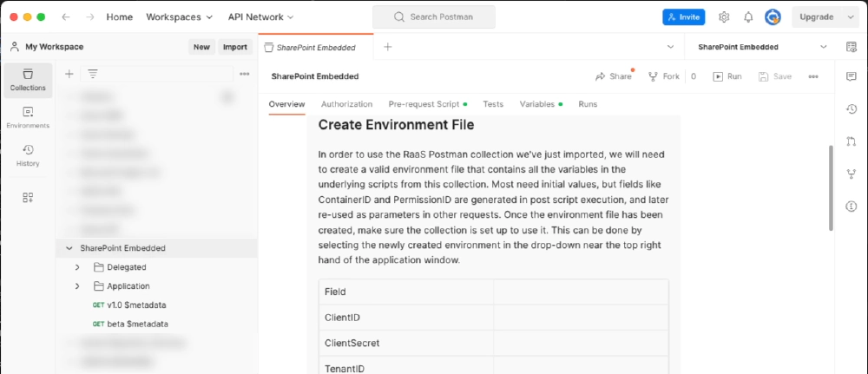Switch to the Authorization tab
Screen dimensions: 868x374
point(346,104)
